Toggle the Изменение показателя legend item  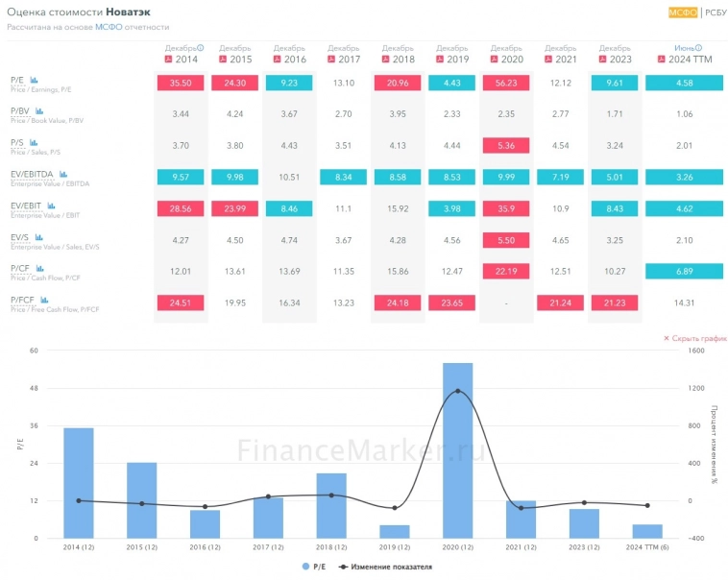pos(385,567)
